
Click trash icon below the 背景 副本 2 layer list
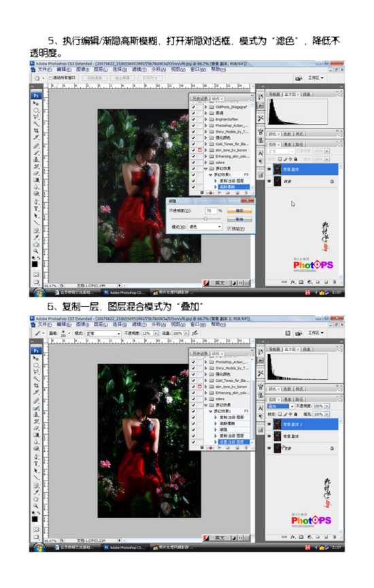coord(334,537)
